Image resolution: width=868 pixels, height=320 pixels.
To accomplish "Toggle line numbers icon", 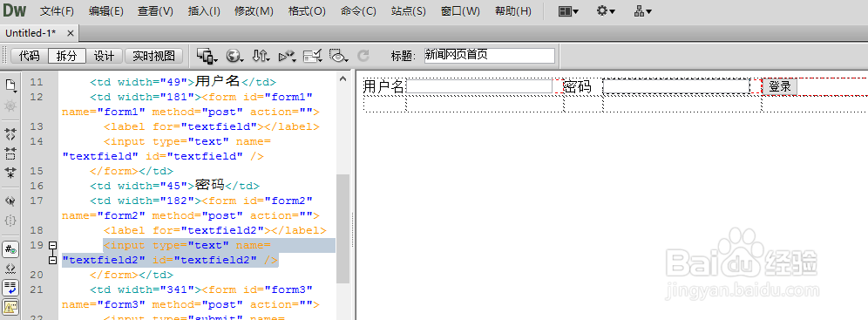I will 10,249.
